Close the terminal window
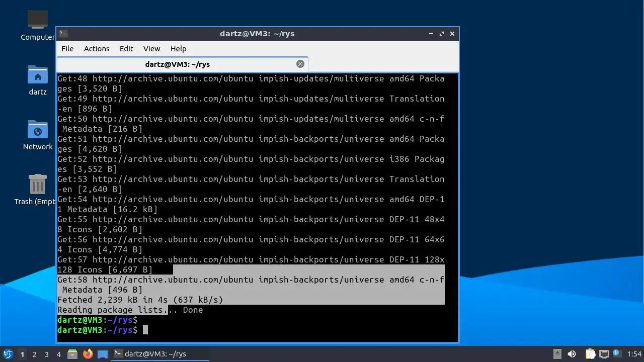Screen dimensions: 644x362 pyautogui.click(x=452, y=34)
